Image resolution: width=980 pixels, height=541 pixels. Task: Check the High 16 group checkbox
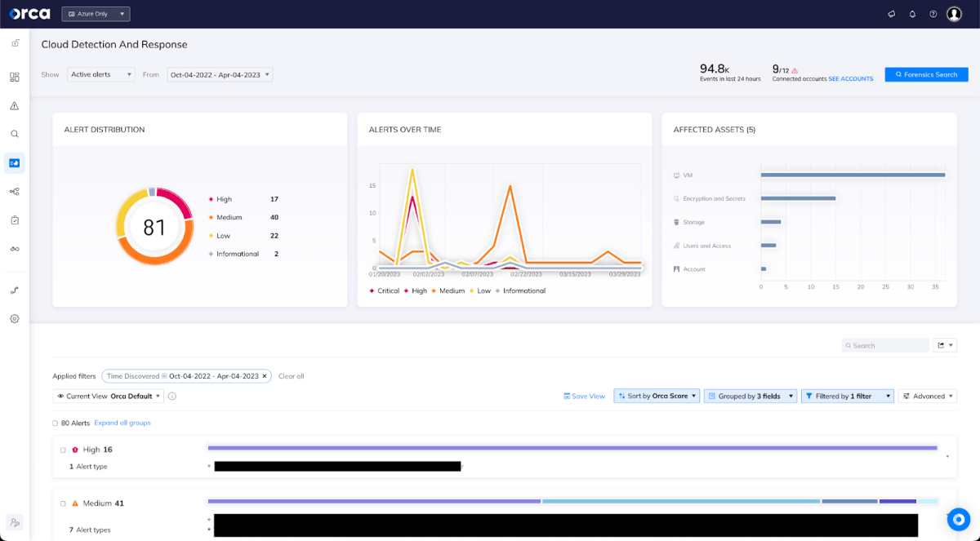[64, 450]
